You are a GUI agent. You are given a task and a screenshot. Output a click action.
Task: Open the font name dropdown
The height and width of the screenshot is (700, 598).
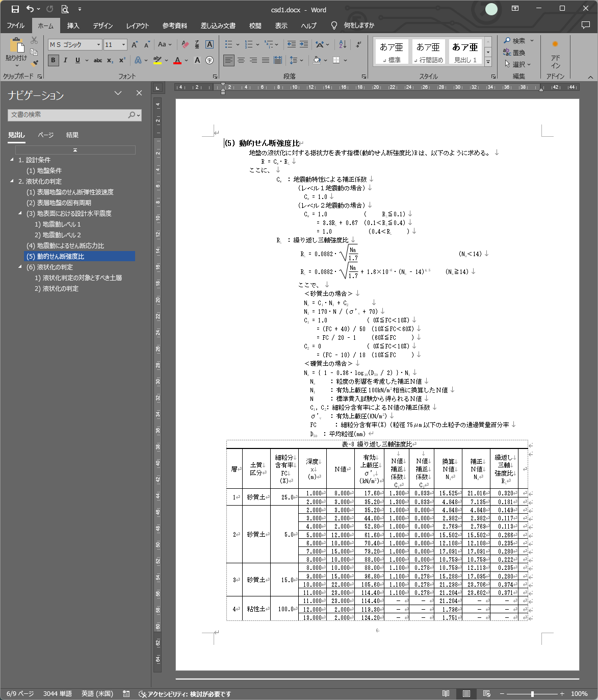pyautogui.click(x=98, y=45)
